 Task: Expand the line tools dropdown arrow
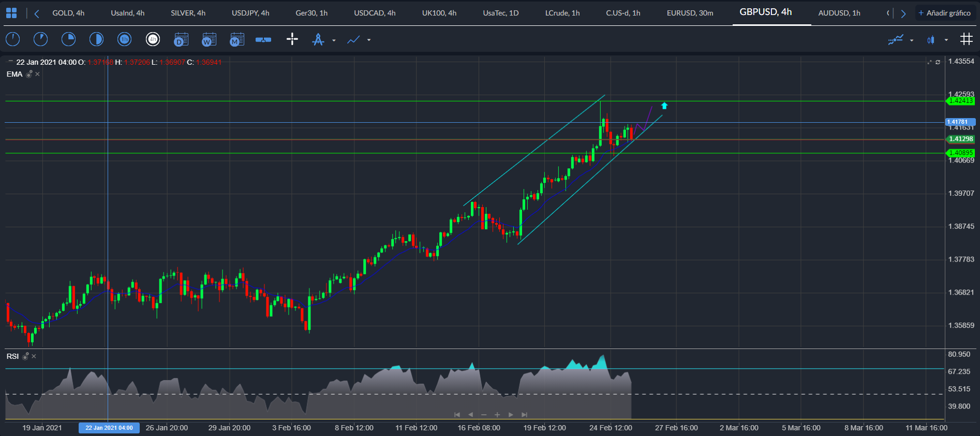[x=369, y=40]
